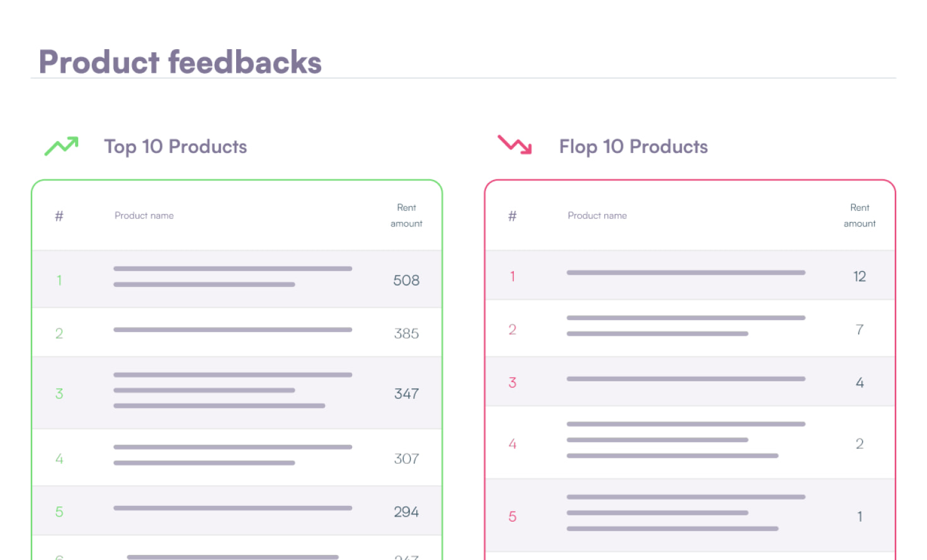Image resolution: width=927 pixels, height=560 pixels.
Task: Click the green upward trend icon
Action: (61, 146)
